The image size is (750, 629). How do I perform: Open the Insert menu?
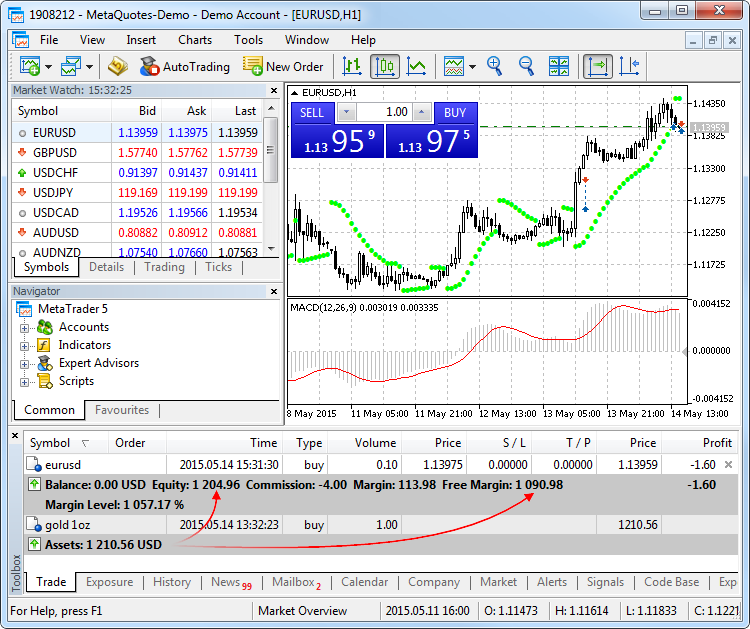coord(141,40)
